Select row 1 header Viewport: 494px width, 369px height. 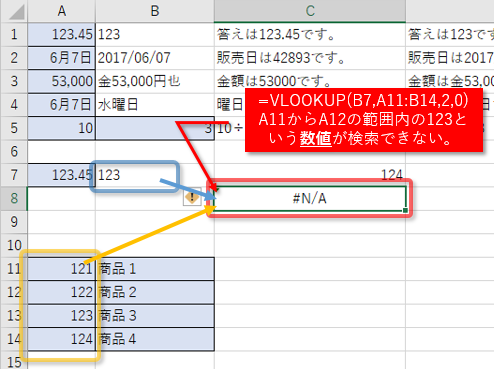[14, 35]
